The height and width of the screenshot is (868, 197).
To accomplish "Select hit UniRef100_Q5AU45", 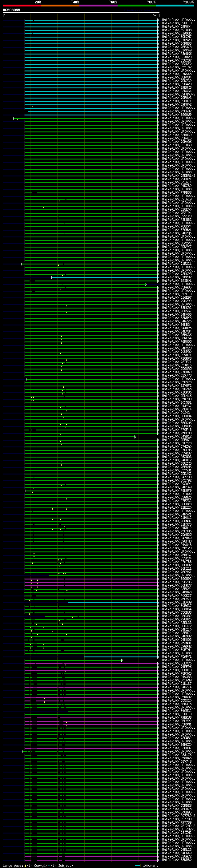I will [x=177, y=758].
